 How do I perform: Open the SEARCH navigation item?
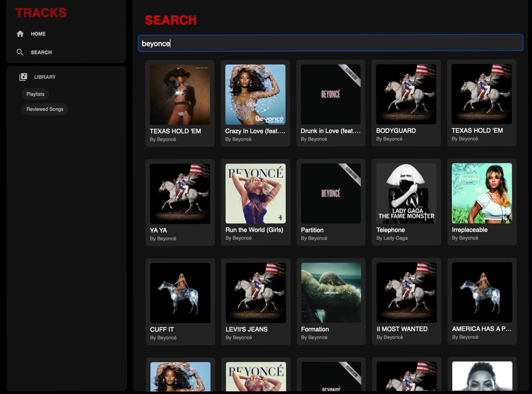click(41, 52)
